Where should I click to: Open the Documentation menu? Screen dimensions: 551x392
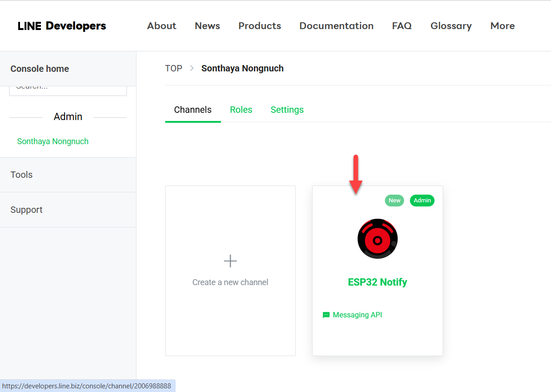point(337,26)
